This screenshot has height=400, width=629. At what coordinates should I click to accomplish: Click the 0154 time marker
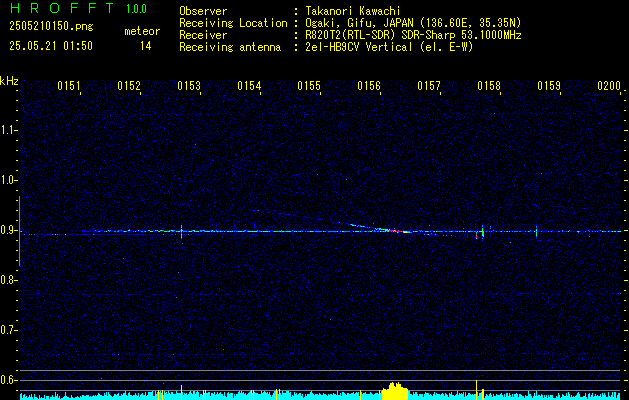[249, 86]
